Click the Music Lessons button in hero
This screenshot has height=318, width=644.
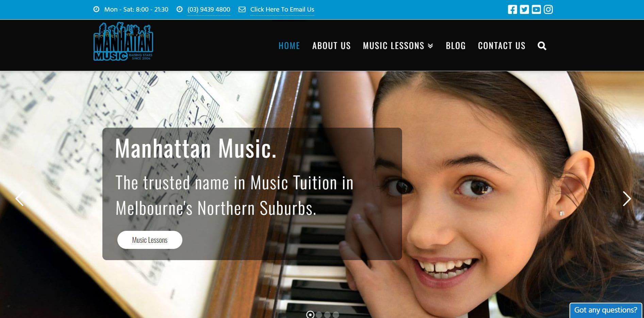[150, 240]
